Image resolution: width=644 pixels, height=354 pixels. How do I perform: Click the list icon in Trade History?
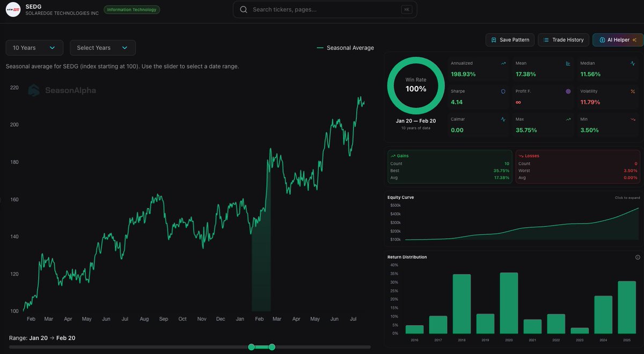coord(546,40)
